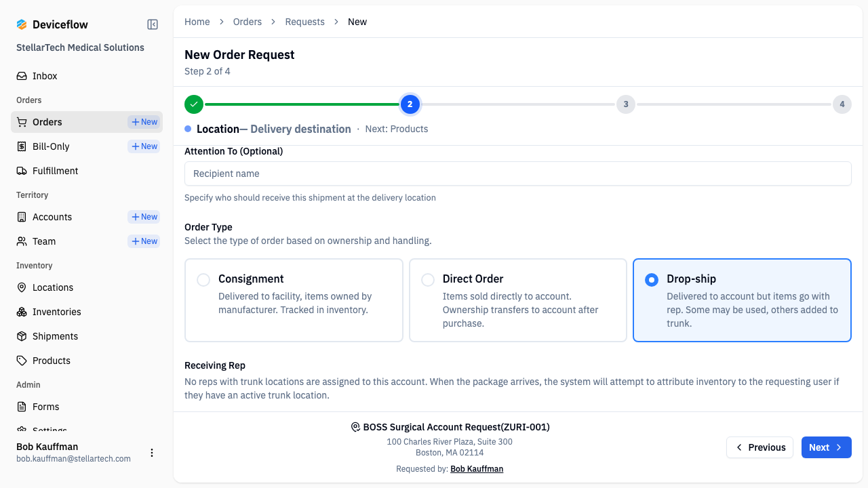Go to the Orders breadcrumb
Image resolution: width=868 pixels, height=488 pixels.
(x=248, y=22)
